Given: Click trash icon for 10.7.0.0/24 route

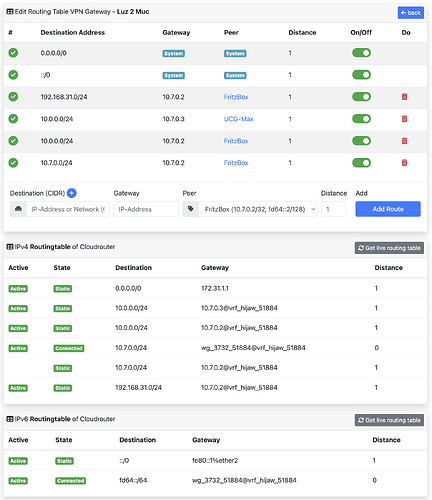Looking at the screenshot, I should [404, 163].
